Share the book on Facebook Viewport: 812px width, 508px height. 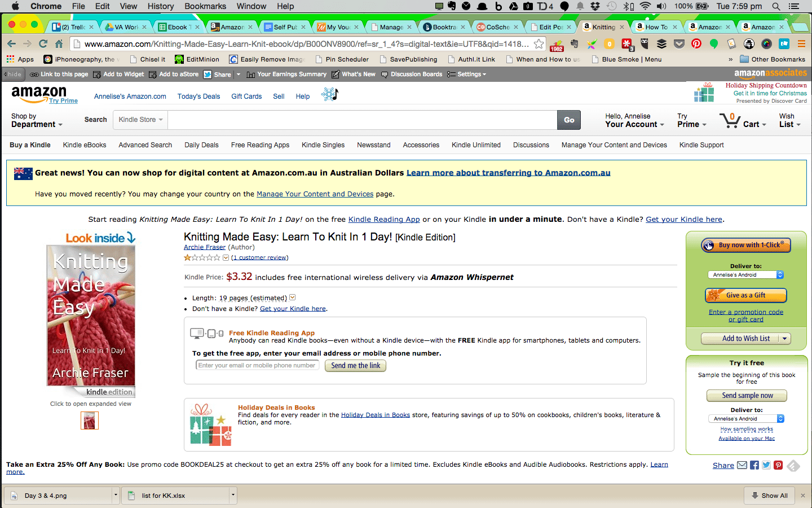754,465
